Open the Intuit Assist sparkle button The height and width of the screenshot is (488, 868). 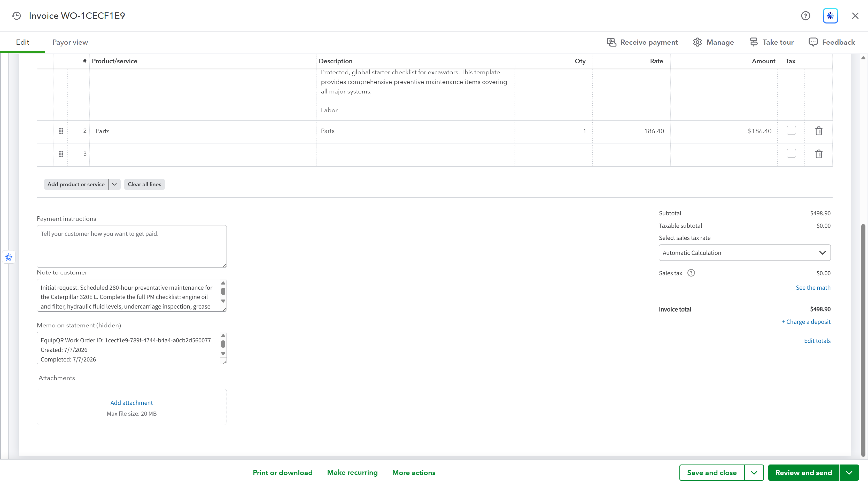pos(830,16)
